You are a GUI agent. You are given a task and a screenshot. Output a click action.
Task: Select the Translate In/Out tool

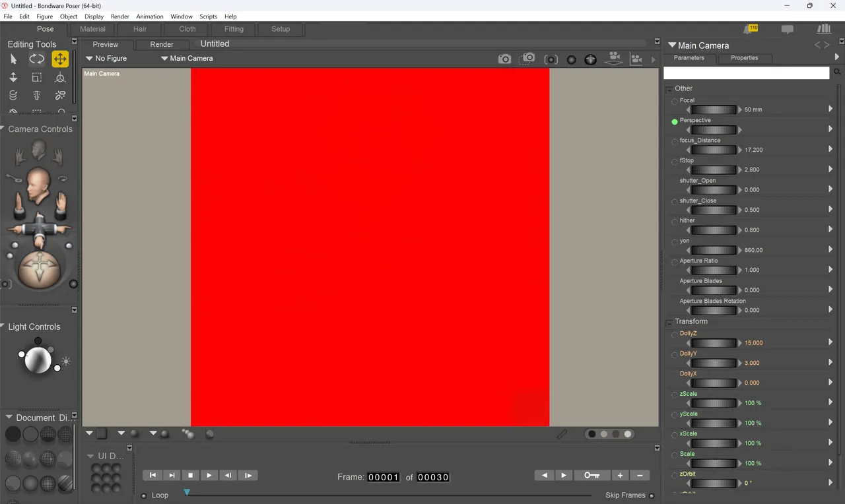13,78
